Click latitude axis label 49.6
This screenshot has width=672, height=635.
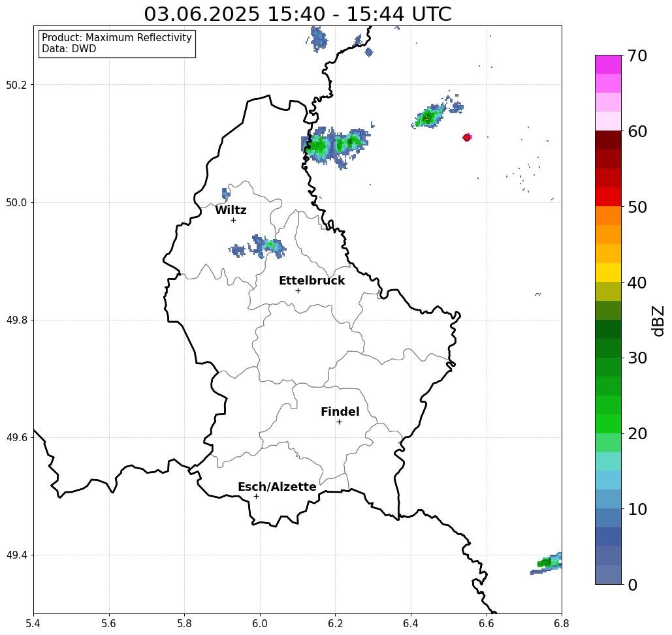[16, 438]
